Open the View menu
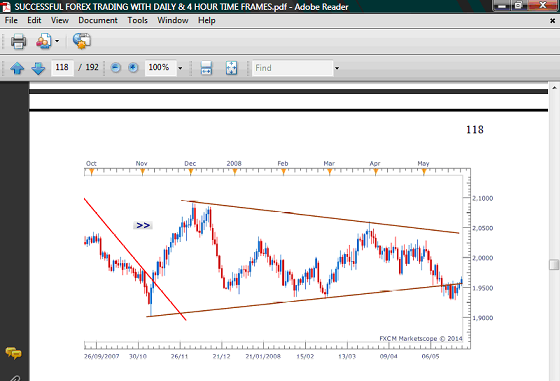The height and width of the screenshot is (381, 560). click(x=60, y=20)
